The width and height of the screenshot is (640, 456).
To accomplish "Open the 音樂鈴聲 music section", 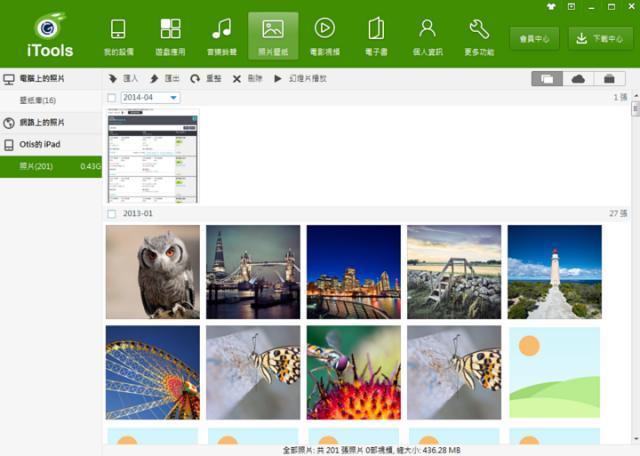I will [x=222, y=37].
